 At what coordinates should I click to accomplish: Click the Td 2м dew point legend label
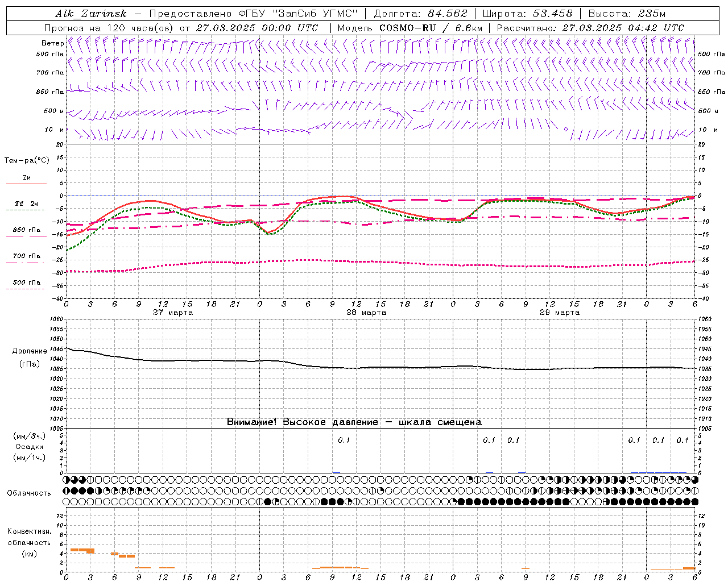(27, 203)
